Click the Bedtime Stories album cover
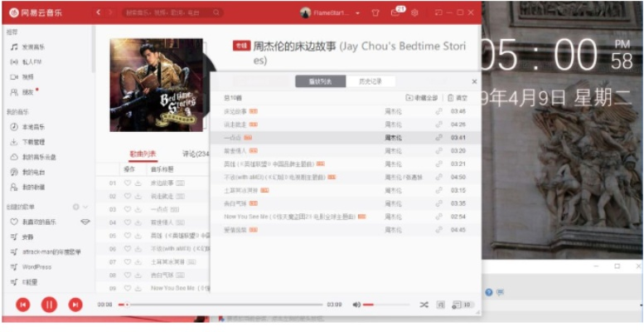Viewport: 644px width, 332px height. click(x=157, y=85)
